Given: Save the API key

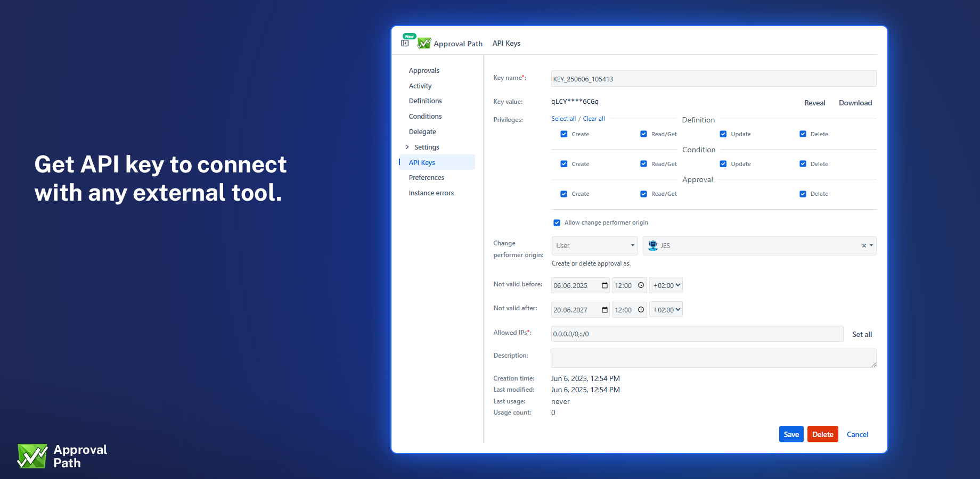Looking at the screenshot, I should pyautogui.click(x=791, y=434).
